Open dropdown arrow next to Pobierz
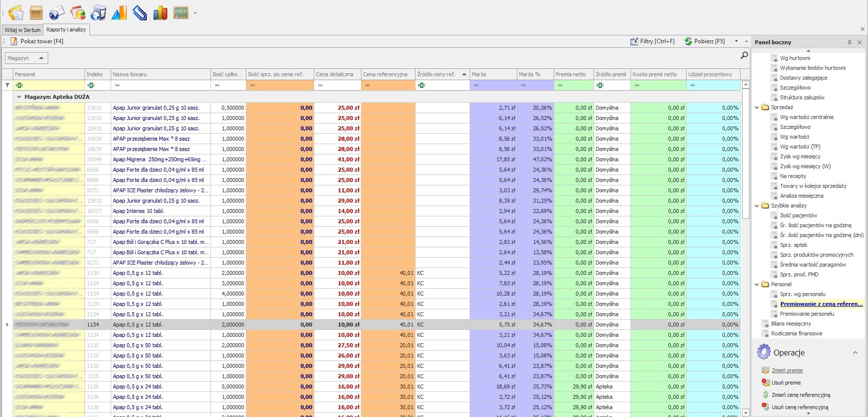The image size is (868, 417). [x=736, y=41]
